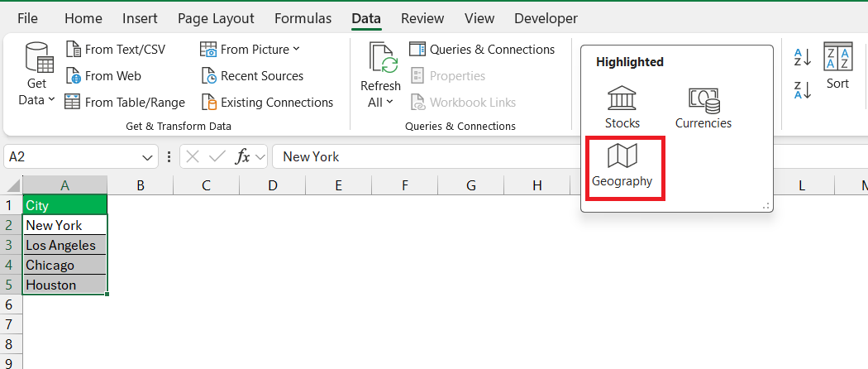Viewport: 868px width, 369px height.
Task: Open From Picture dropdown
Action: [x=250, y=50]
